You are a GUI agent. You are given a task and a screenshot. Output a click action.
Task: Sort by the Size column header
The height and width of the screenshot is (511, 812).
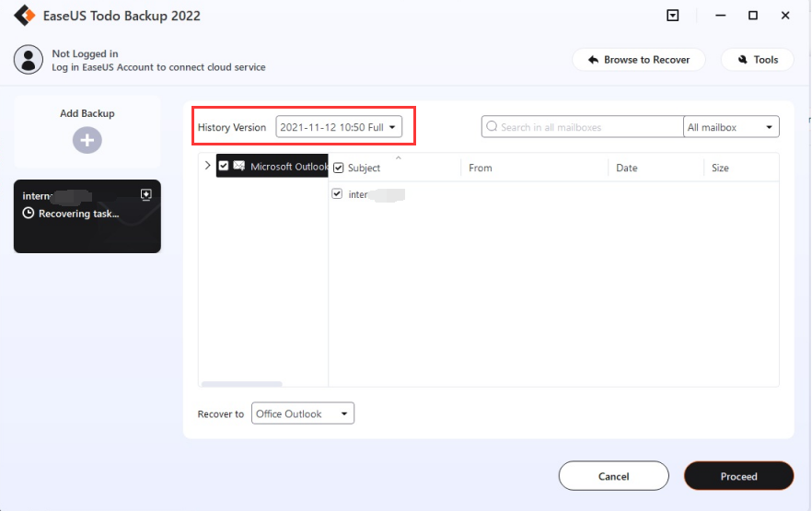(x=720, y=168)
